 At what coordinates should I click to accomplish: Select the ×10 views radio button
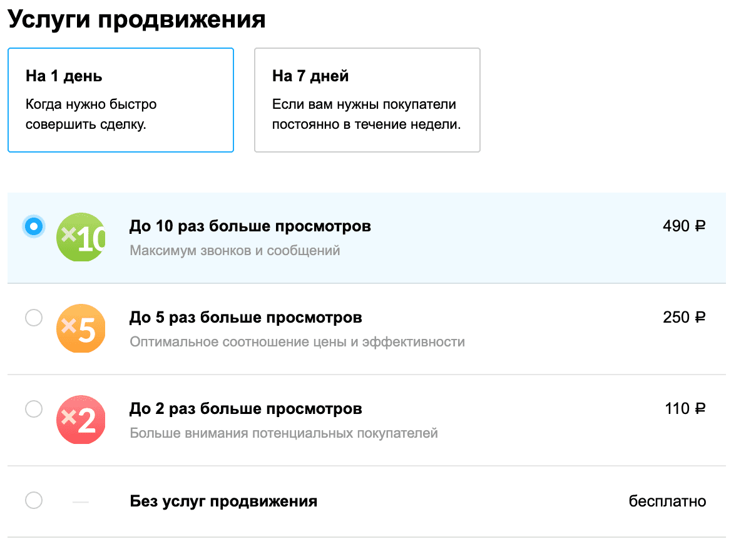pos(33,226)
